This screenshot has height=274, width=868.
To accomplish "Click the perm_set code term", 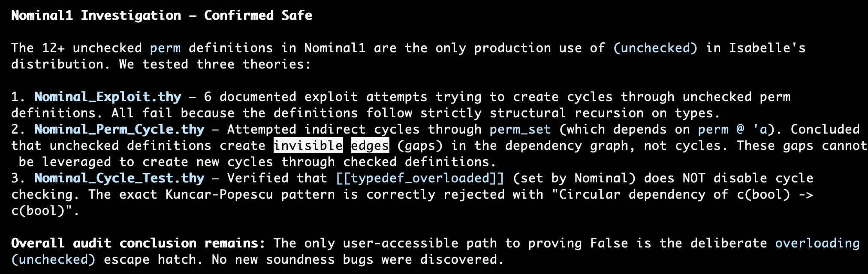I will pyautogui.click(x=520, y=129).
